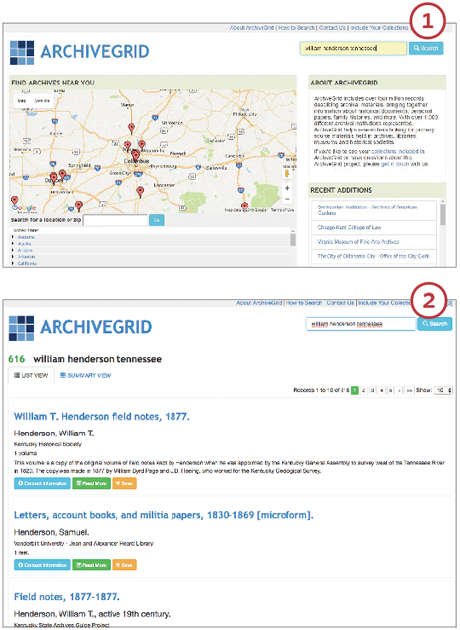
Task: Click Recent Additions list scrollbar
Action: [443, 214]
